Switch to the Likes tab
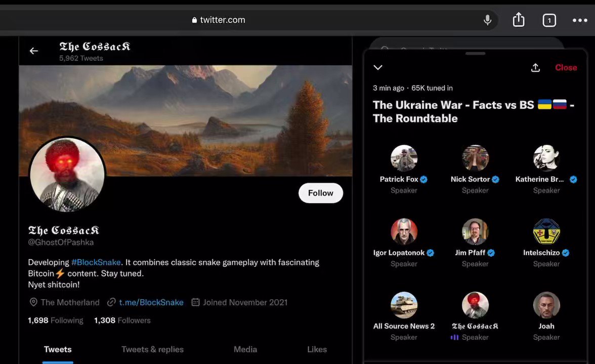 (317, 349)
